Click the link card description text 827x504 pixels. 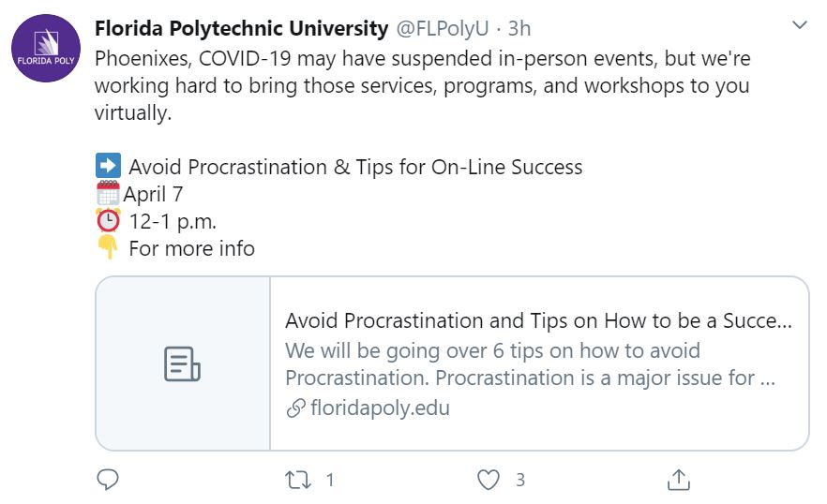pyautogui.click(x=530, y=364)
